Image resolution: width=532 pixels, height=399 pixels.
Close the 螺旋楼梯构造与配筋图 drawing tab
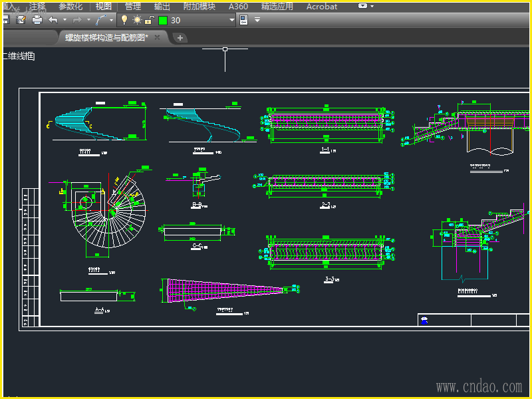[158, 38]
